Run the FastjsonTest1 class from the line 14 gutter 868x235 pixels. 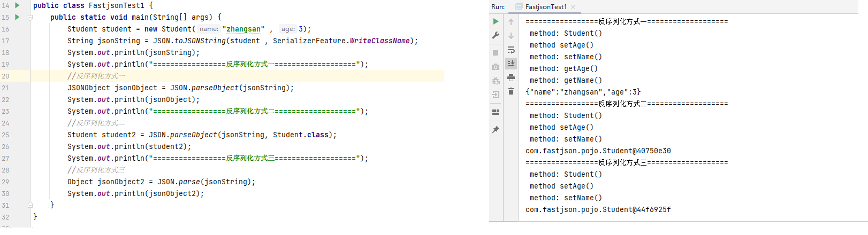17,5
